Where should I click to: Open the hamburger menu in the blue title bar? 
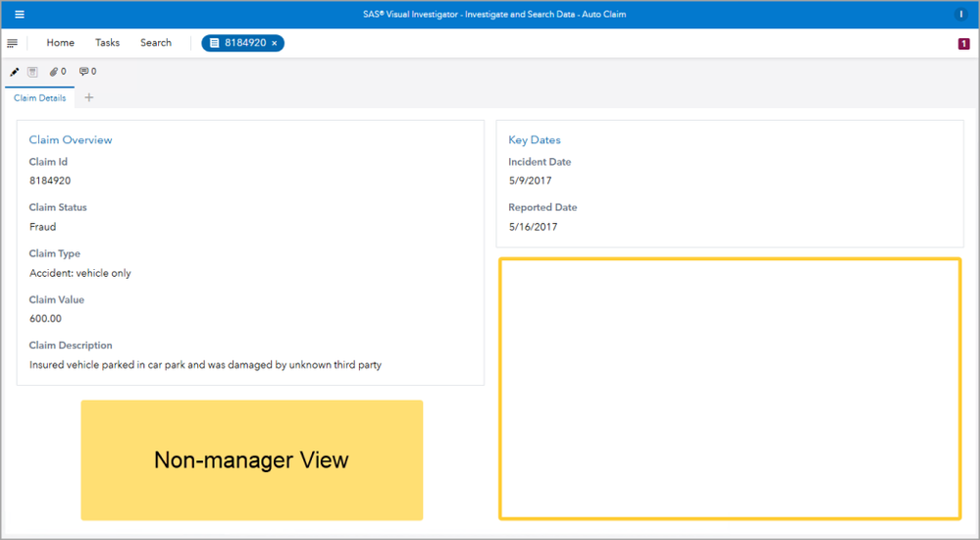tap(20, 14)
